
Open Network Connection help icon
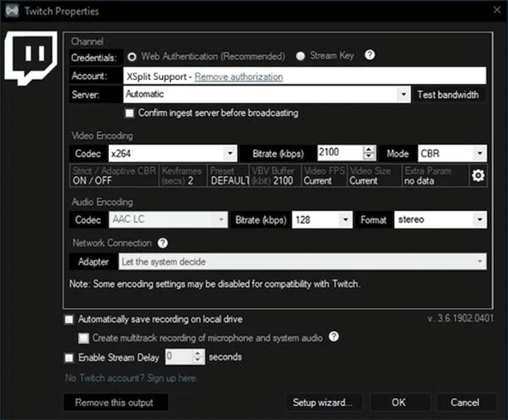163,243
